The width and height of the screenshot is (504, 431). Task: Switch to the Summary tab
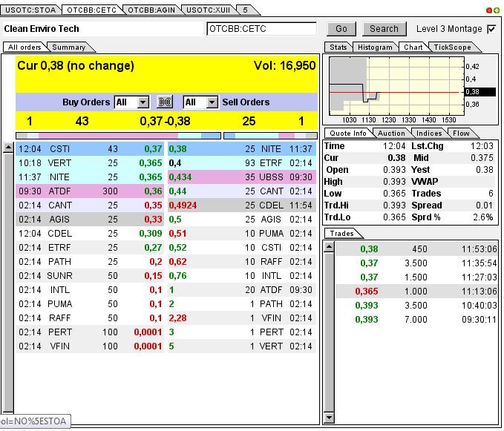[x=69, y=47]
